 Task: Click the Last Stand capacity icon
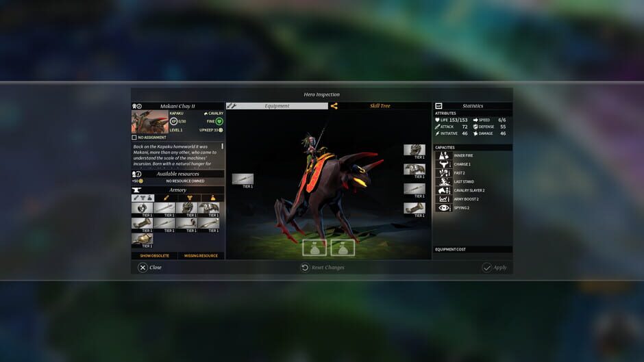point(443,181)
